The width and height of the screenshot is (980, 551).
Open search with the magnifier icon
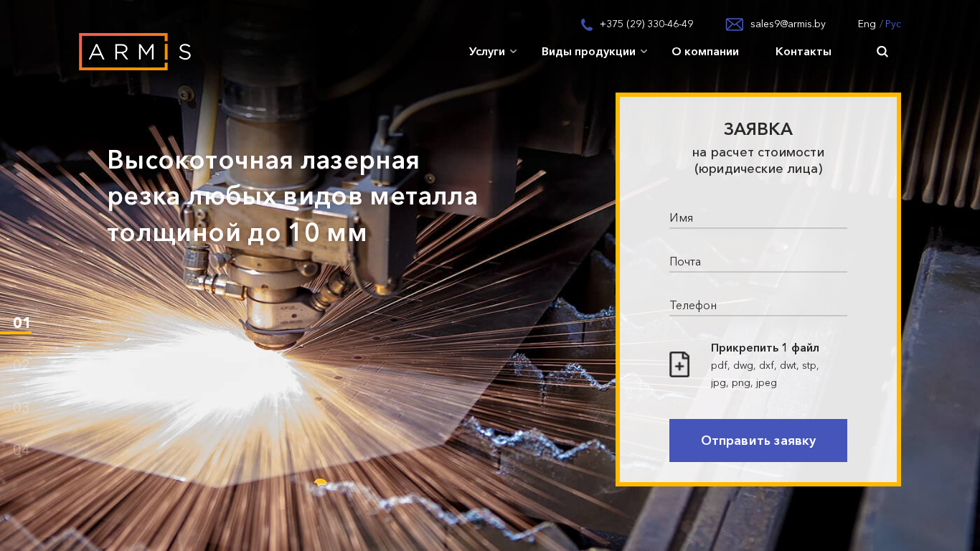click(x=882, y=52)
